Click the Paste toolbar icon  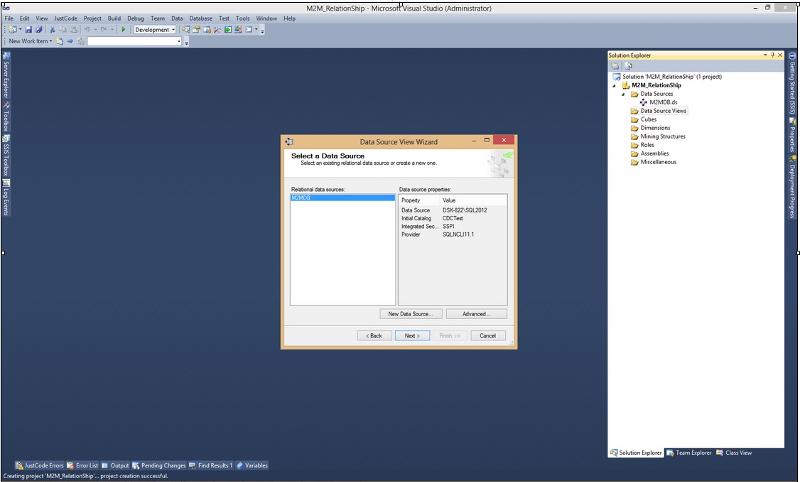coord(74,30)
